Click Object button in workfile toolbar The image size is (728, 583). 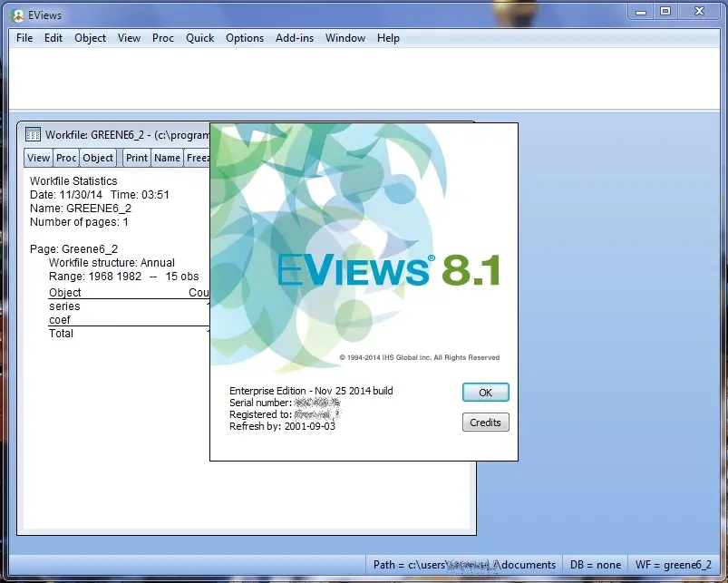click(98, 158)
